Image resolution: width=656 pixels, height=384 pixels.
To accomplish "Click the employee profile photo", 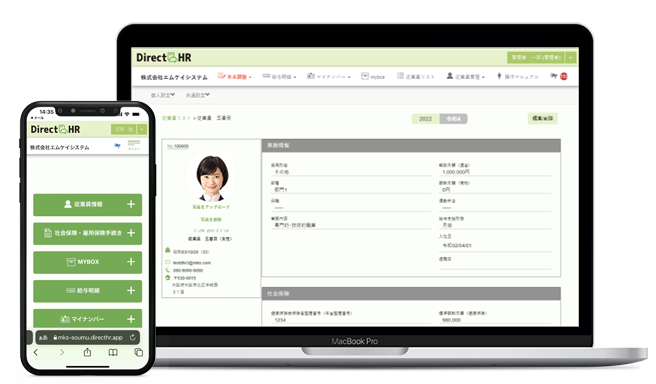I will click(x=212, y=177).
